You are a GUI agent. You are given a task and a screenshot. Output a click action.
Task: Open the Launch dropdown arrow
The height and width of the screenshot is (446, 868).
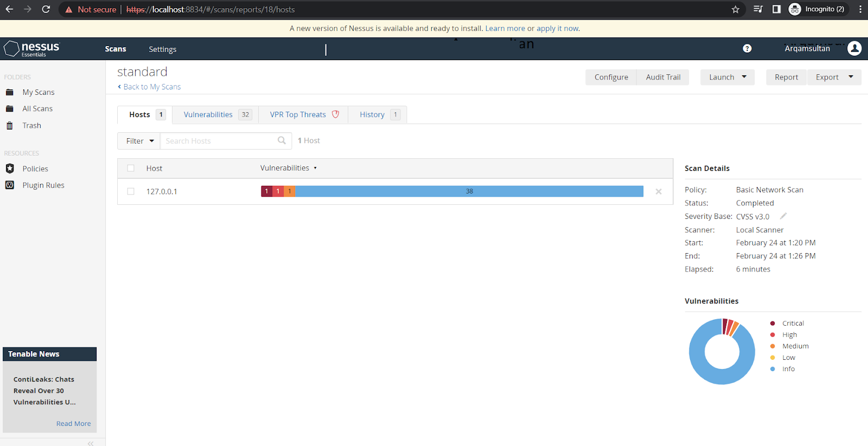[x=744, y=77]
